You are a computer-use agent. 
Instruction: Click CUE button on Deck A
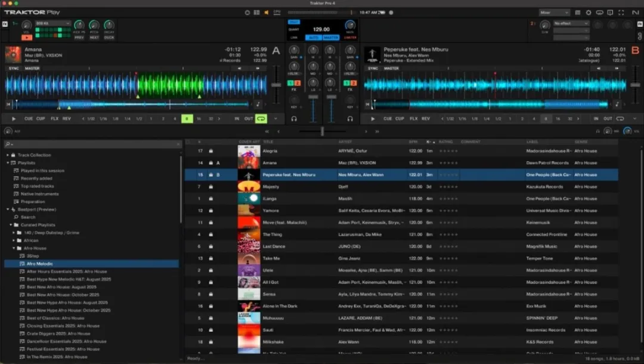(x=29, y=119)
